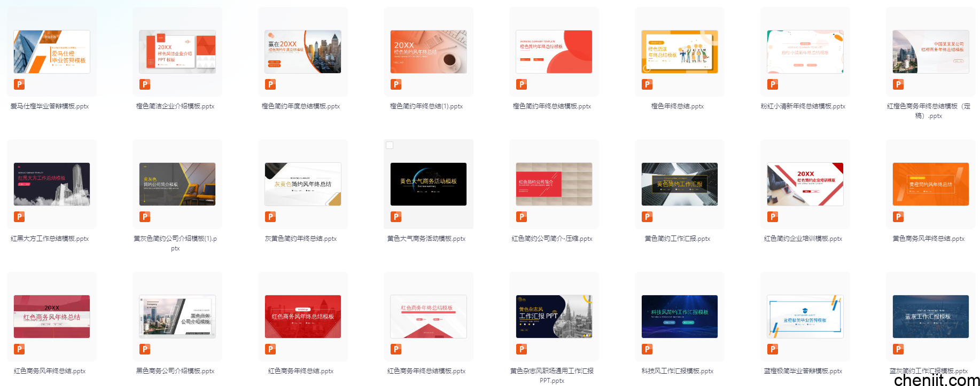980x386 pixels.
Task: Click PowerPoint icon of 橙色简洁企业介绍模板
Action: [x=145, y=84]
